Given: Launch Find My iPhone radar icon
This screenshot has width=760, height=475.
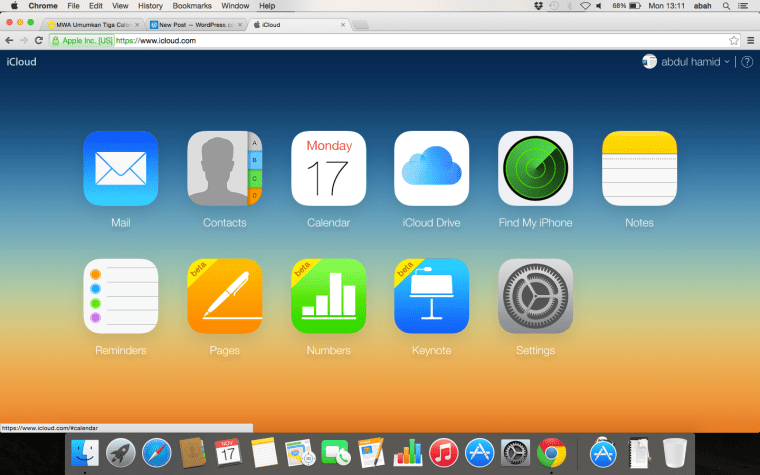Looking at the screenshot, I should pyautogui.click(x=535, y=168).
